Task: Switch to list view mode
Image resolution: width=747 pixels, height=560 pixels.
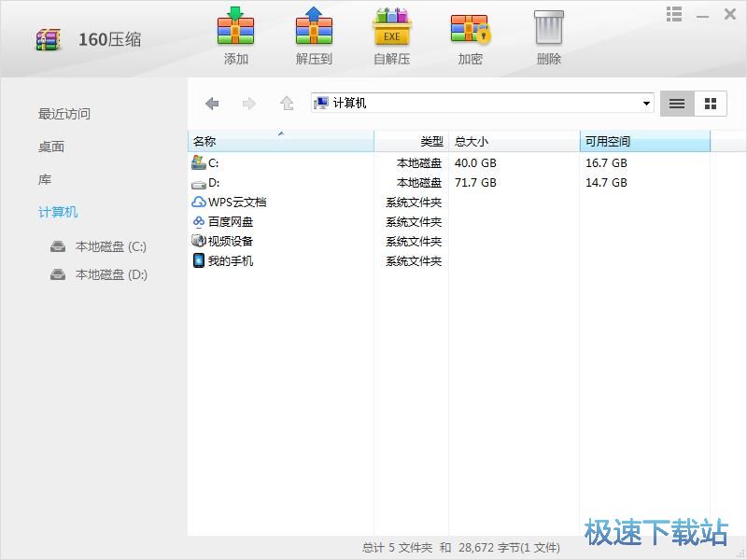Action: [677, 104]
